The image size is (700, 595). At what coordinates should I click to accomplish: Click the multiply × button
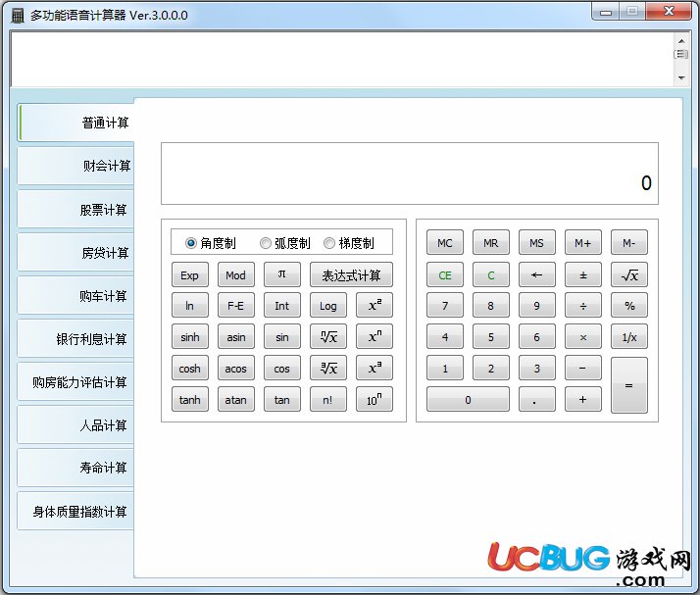click(583, 336)
